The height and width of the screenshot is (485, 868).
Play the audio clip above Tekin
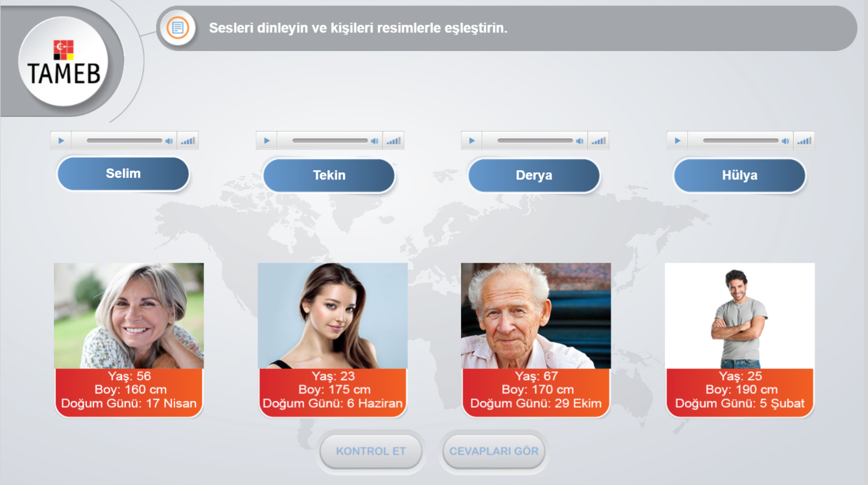point(267,141)
